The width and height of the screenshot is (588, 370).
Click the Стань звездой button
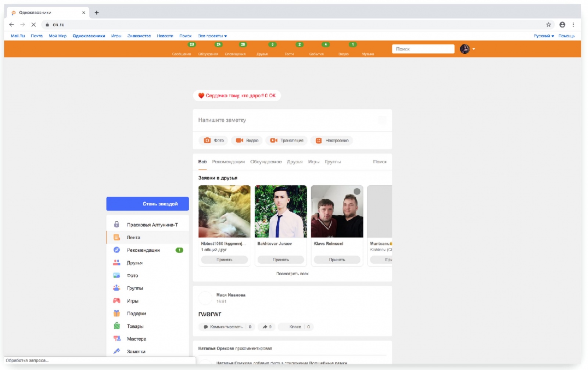[x=147, y=204]
